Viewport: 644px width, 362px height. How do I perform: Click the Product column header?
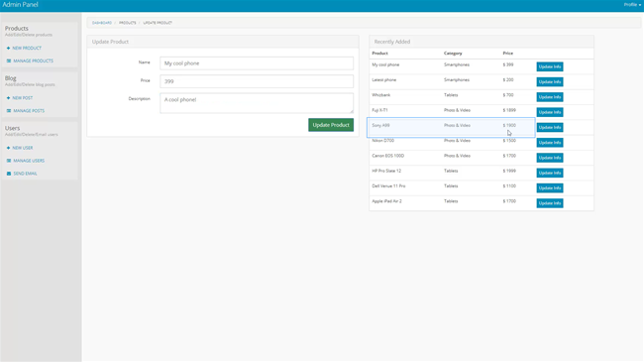(379, 54)
